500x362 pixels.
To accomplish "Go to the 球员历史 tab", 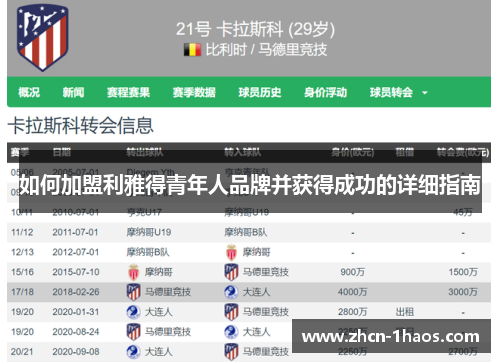I will tap(260, 92).
